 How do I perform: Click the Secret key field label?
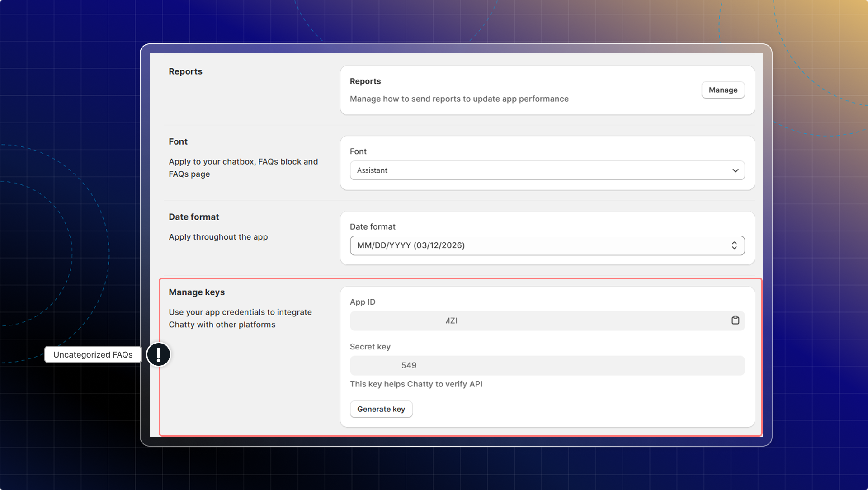tap(370, 347)
